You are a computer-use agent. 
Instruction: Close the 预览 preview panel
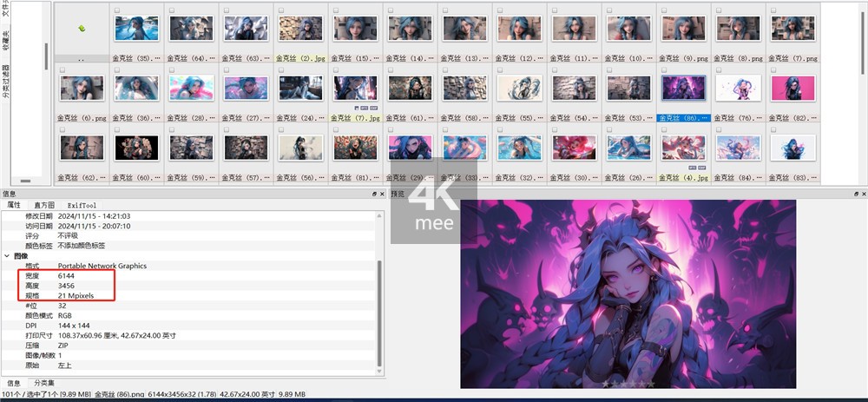863,194
